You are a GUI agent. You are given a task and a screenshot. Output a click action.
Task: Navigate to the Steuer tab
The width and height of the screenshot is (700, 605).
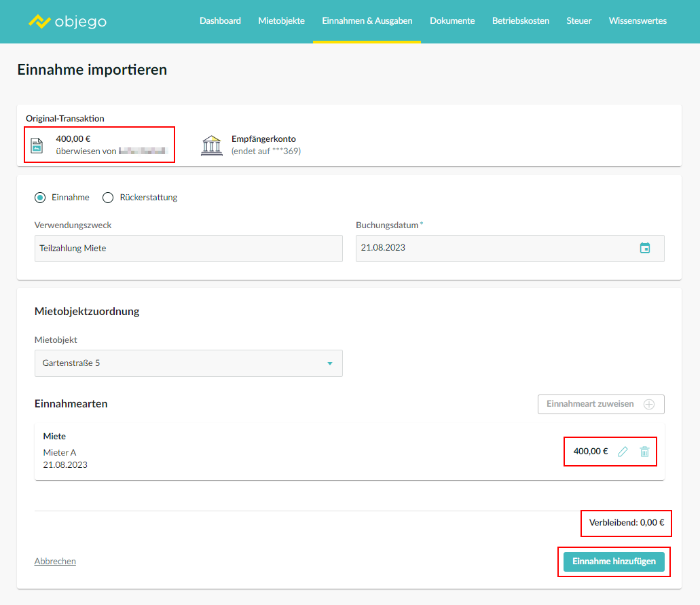(579, 21)
